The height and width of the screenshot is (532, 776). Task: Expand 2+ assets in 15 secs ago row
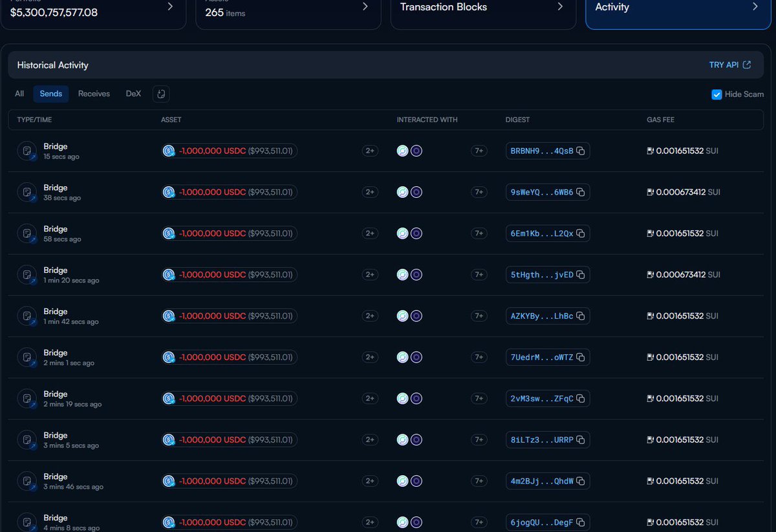pyautogui.click(x=370, y=151)
